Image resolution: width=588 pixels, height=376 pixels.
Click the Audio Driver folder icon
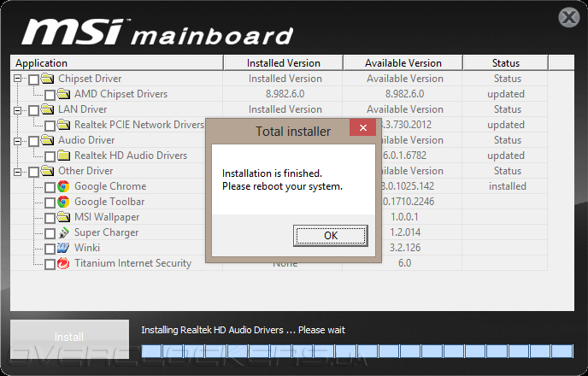(47, 140)
